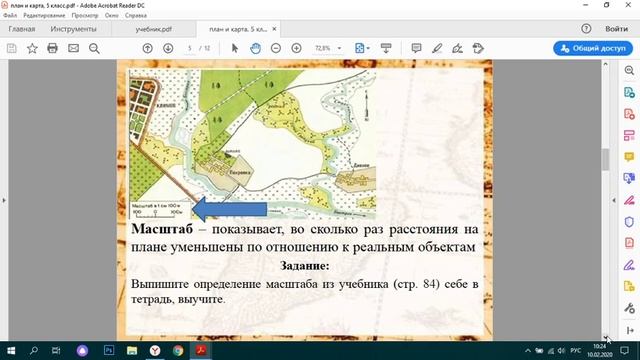640x360 pixels.
Task: Open search tool in right sidebar
Action: (629, 71)
